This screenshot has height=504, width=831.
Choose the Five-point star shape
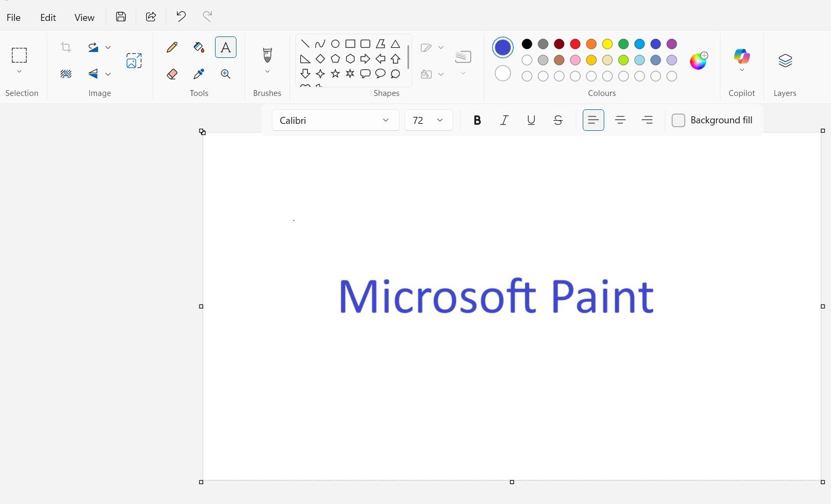[335, 74]
